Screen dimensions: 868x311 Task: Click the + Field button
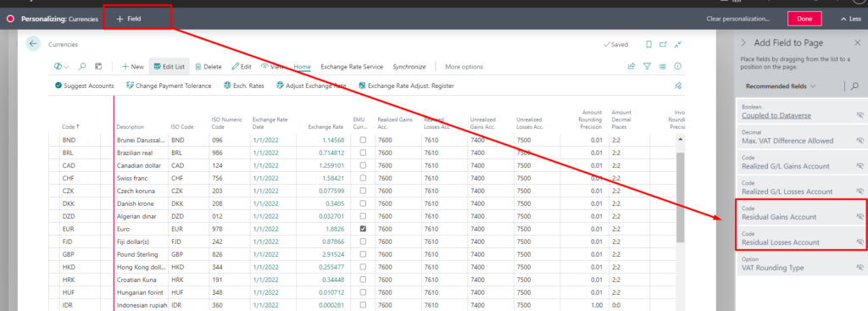click(x=129, y=19)
